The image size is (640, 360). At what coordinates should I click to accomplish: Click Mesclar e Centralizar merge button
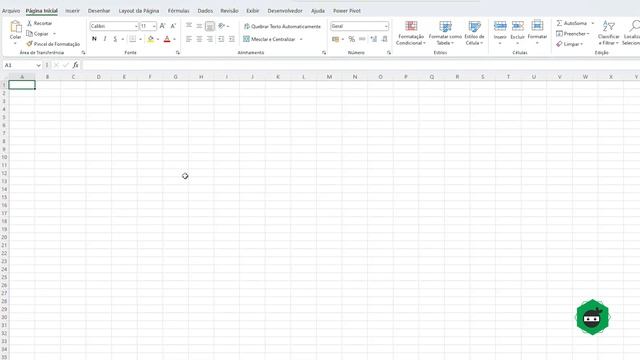coord(269,39)
